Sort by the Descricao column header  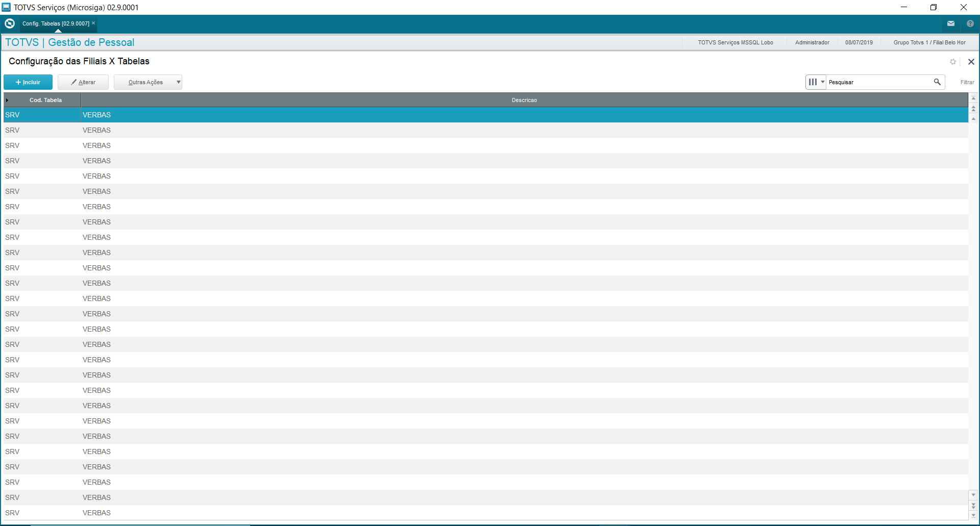[x=524, y=100]
